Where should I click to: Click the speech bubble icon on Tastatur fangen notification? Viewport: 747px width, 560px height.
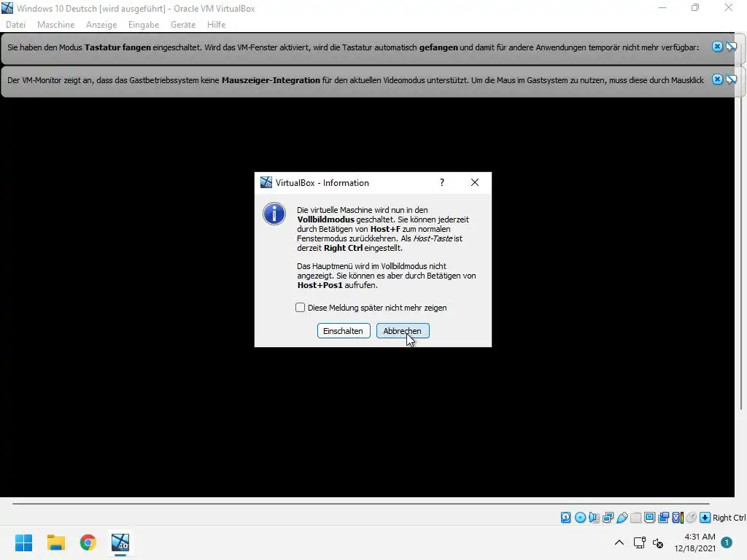click(x=731, y=47)
